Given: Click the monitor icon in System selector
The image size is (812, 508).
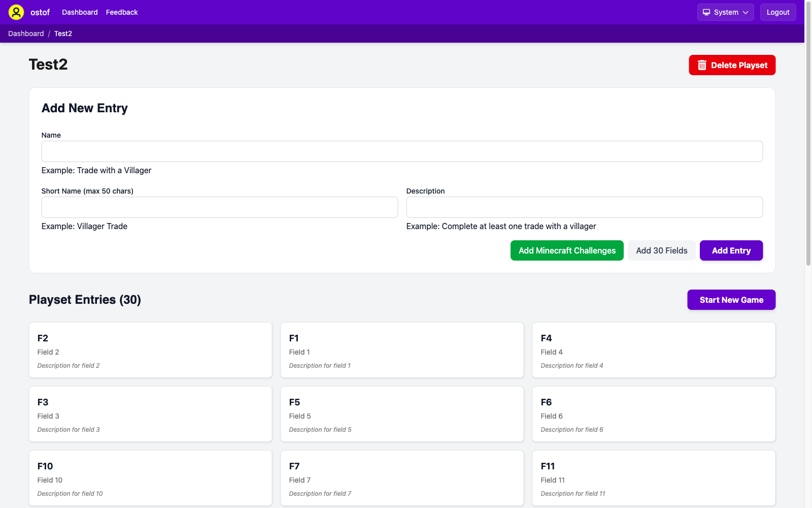Looking at the screenshot, I should [706, 12].
